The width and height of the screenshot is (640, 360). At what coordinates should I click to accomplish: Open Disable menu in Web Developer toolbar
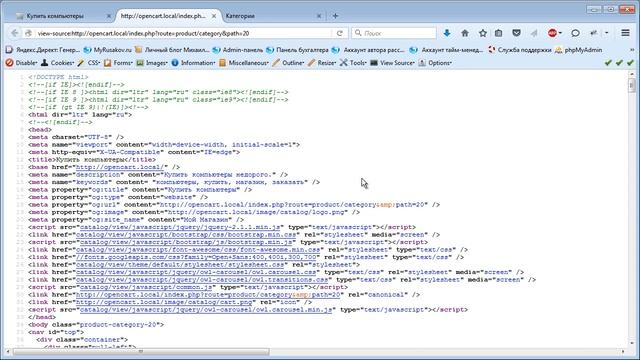[21, 63]
